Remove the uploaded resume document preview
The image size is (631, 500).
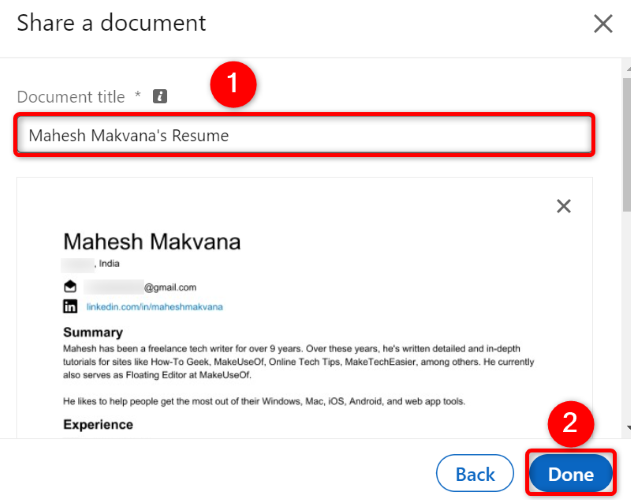tap(563, 206)
